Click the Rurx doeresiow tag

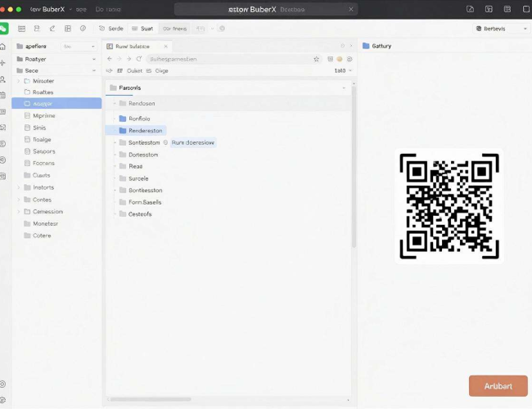[193, 143]
